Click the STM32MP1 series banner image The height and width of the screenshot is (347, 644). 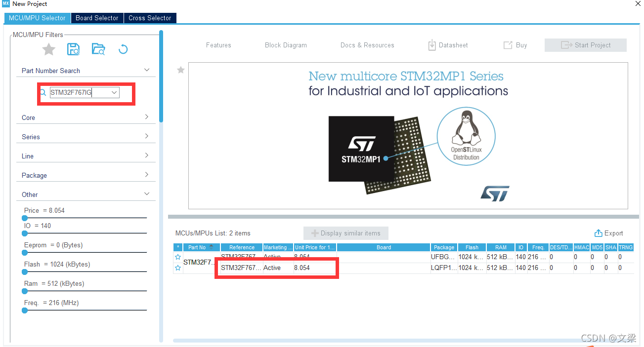coord(408,135)
